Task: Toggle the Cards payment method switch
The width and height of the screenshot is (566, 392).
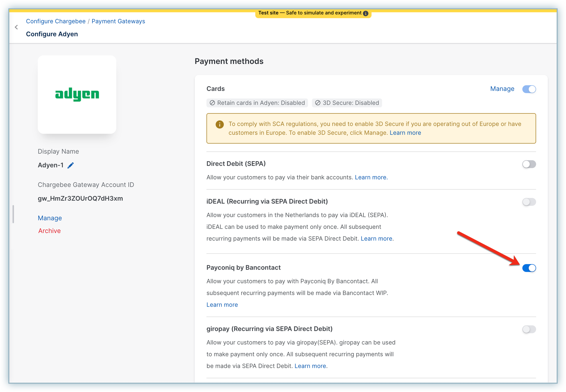Action: [529, 89]
